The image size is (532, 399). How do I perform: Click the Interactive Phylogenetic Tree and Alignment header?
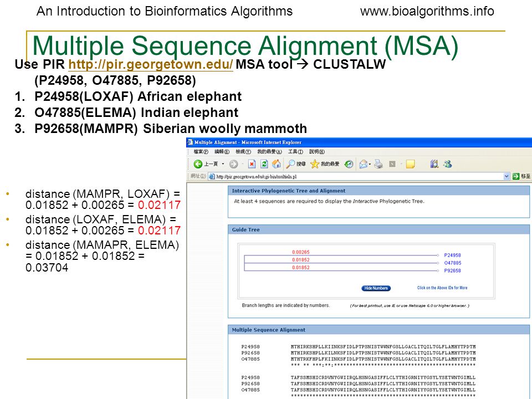tap(378, 191)
